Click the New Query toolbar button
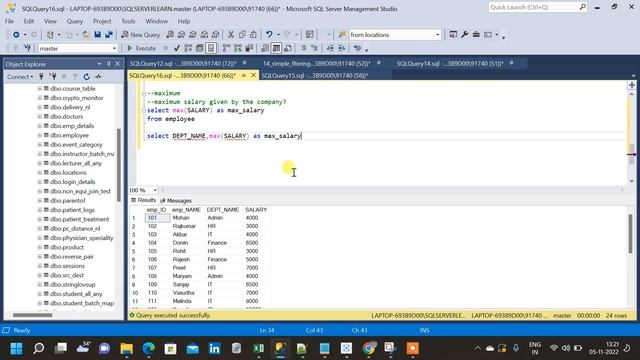This screenshot has height=360, width=640. [x=140, y=35]
